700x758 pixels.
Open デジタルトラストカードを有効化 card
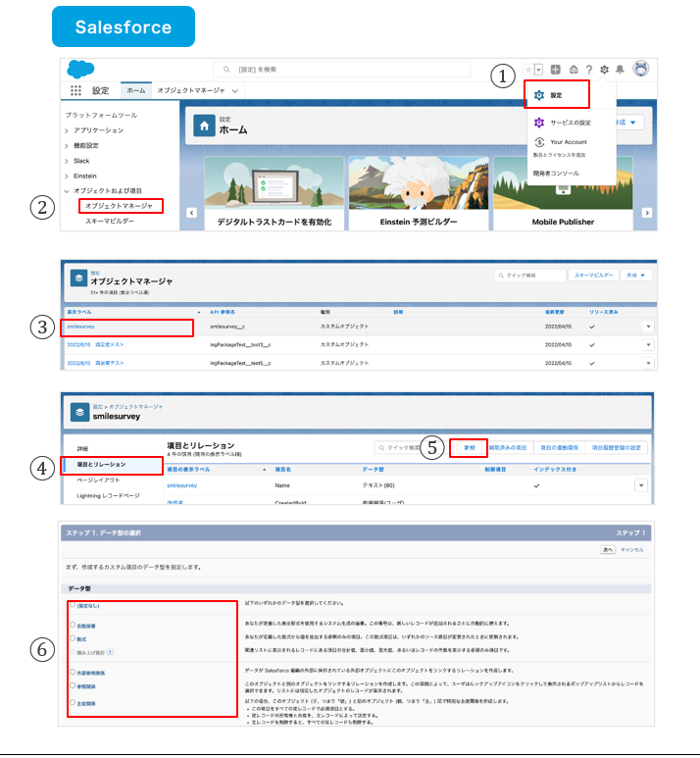pyautogui.click(x=275, y=193)
